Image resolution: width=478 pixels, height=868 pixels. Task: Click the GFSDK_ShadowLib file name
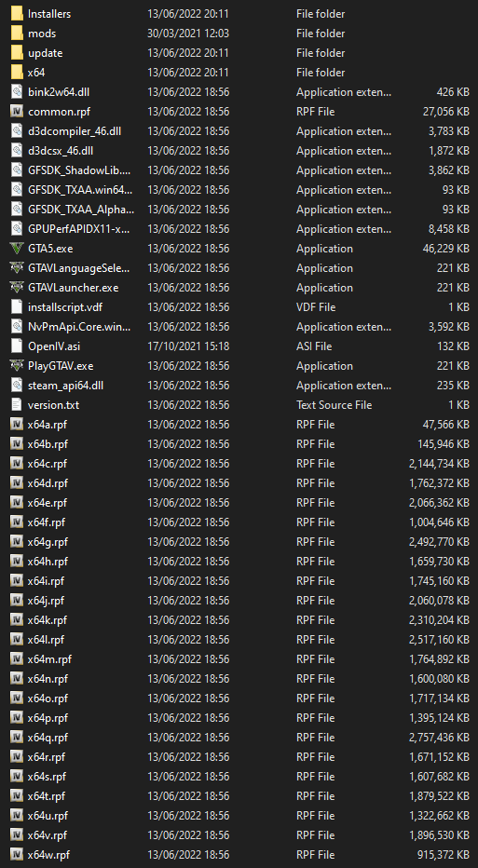point(80,170)
